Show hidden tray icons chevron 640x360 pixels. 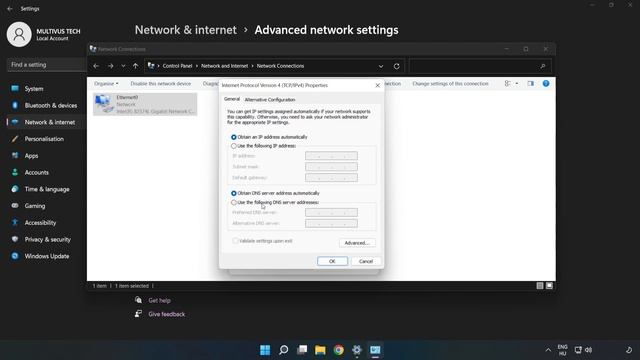tap(548, 350)
